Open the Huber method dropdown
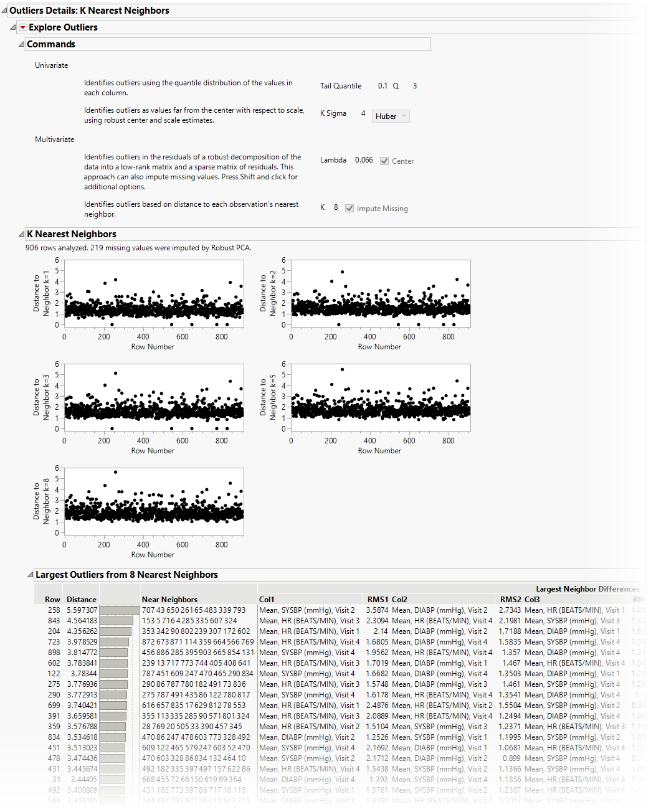 (x=391, y=116)
